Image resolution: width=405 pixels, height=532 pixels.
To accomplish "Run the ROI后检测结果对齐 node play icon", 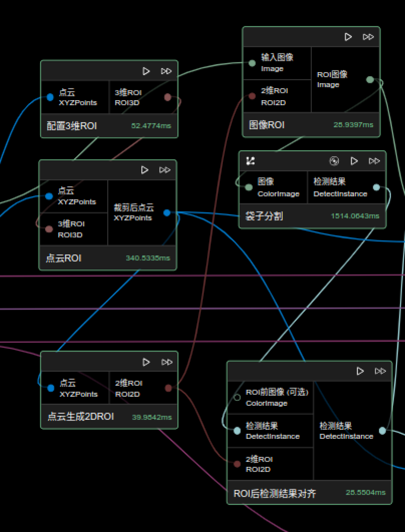I will point(360,371).
